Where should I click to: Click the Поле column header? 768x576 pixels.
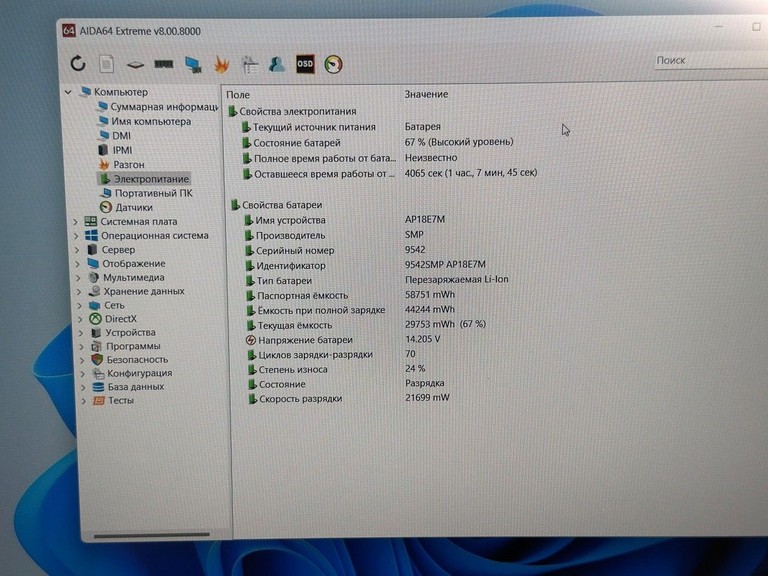point(238,95)
